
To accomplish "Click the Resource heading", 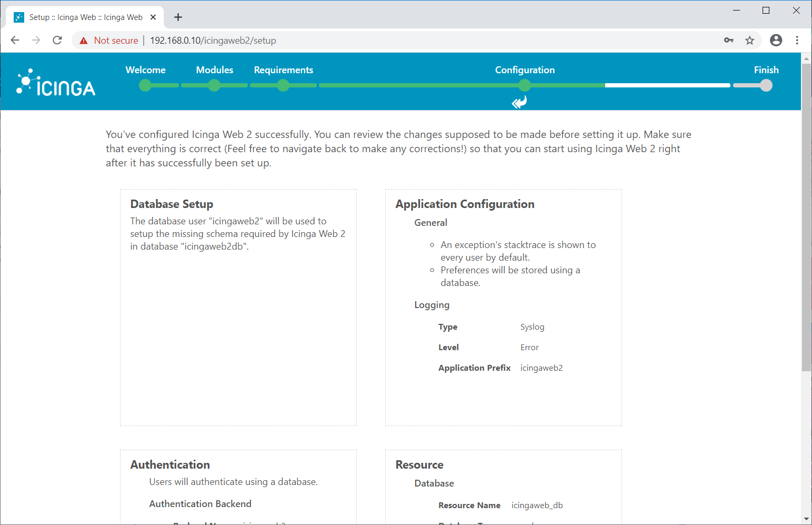I will (x=419, y=464).
